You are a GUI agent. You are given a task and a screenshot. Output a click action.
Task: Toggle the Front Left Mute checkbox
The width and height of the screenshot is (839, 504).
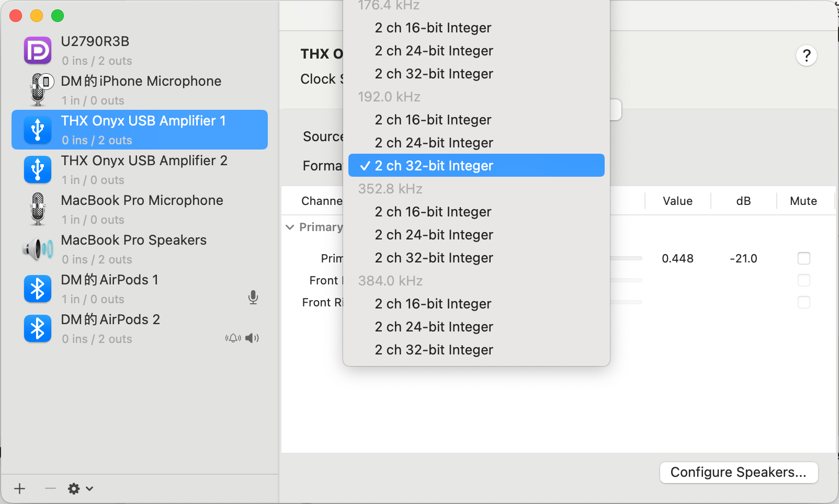pos(804,280)
